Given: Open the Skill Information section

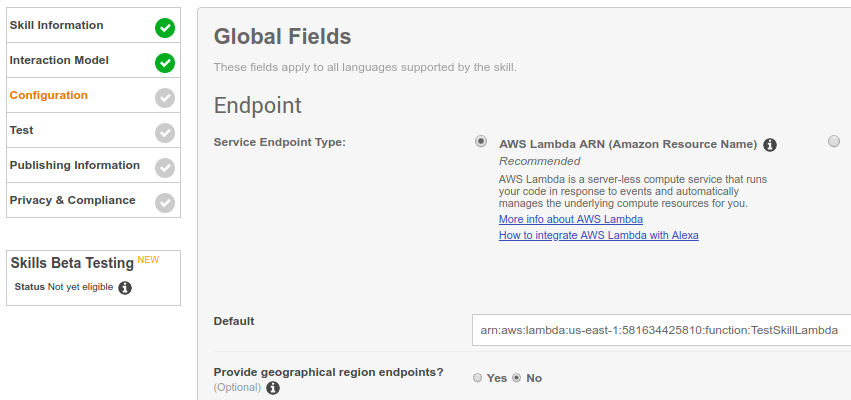Looking at the screenshot, I should (x=56, y=25).
